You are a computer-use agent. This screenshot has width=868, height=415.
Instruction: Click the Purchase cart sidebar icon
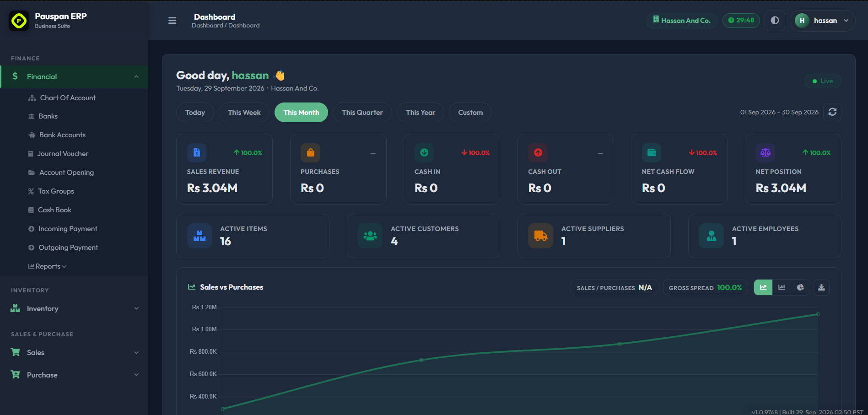[x=15, y=375]
